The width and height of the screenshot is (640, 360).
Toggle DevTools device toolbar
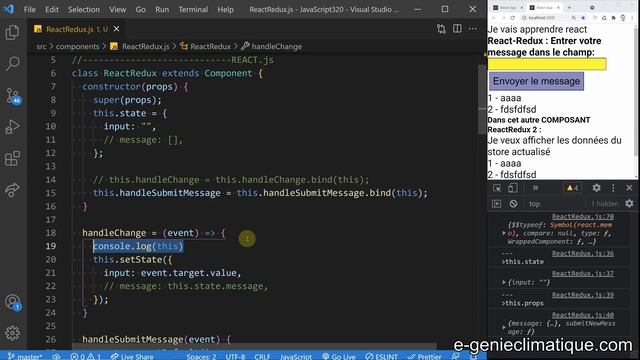coord(512,188)
